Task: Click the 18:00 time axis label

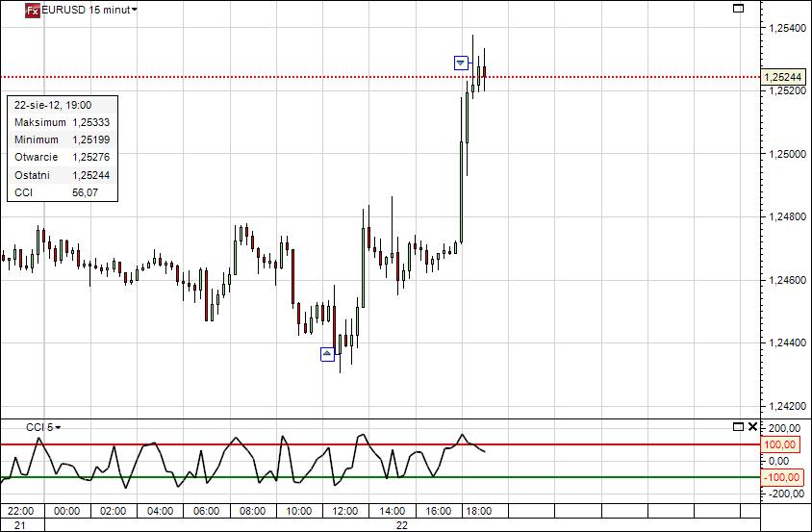Action: coord(478,511)
